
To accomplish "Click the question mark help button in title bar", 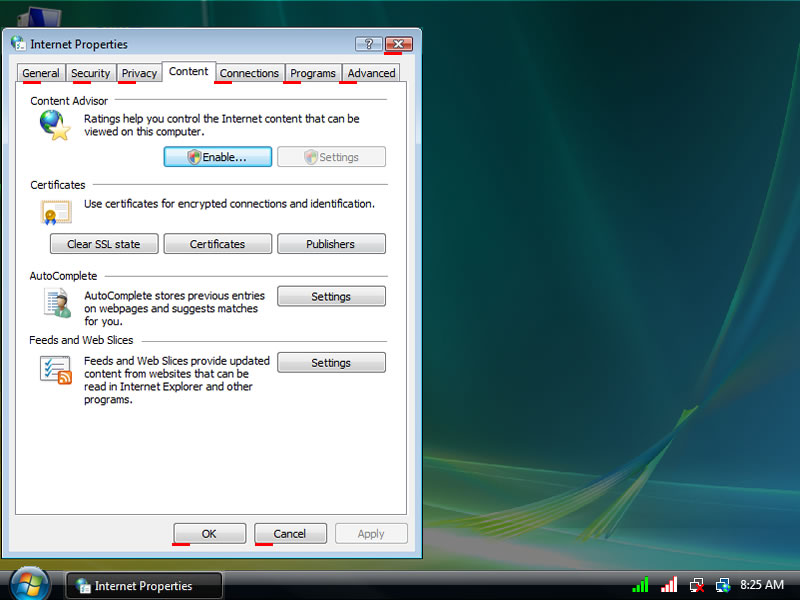I will [x=368, y=44].
